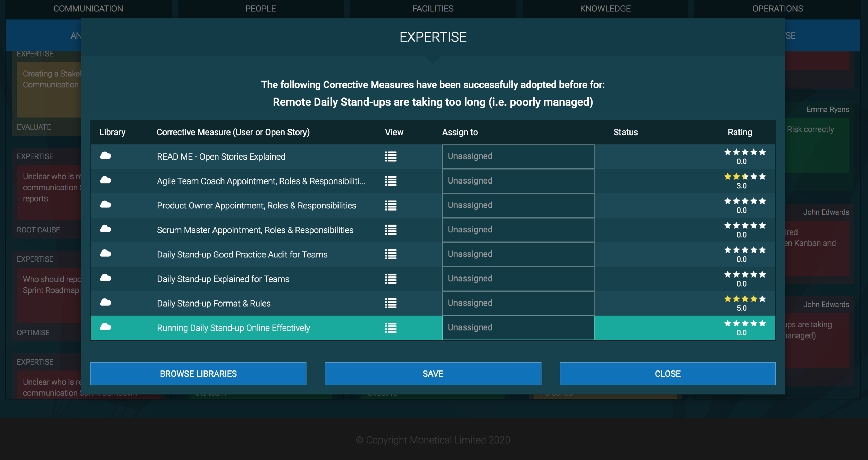Open Assign to dropdown for Running Daily Stand-up Online
Image resolution: width=868 pixels, height=460 pixels.
click(518, 327)
